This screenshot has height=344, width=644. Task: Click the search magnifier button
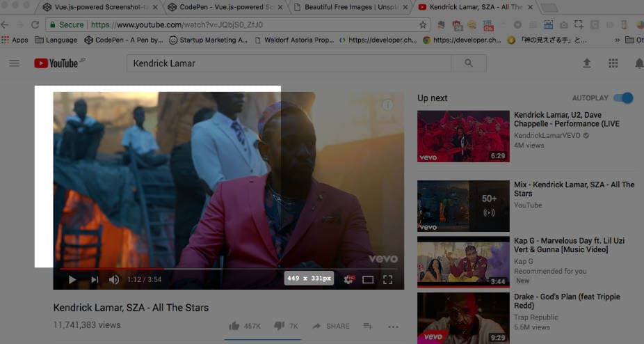click(x=469, y=63)
